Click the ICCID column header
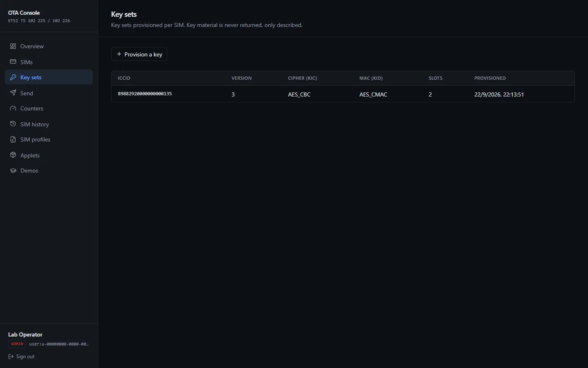The width and height of the screenshot is (588, 368). [124, 78]
